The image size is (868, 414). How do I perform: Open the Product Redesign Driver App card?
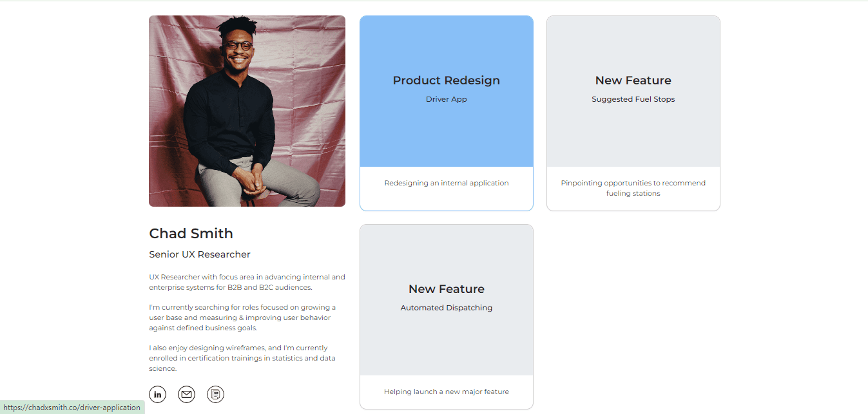[447, 113]
